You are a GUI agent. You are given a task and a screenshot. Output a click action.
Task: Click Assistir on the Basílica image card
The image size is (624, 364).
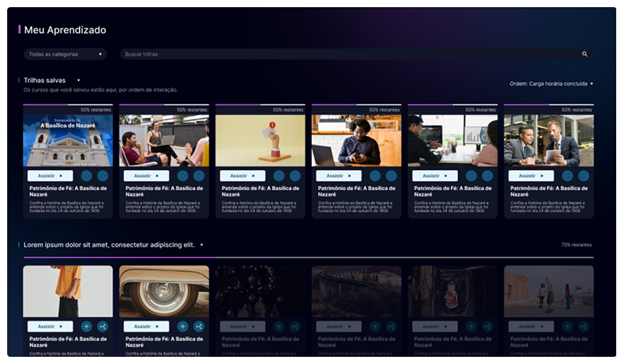pyautogui.click(x=50, y=176)
